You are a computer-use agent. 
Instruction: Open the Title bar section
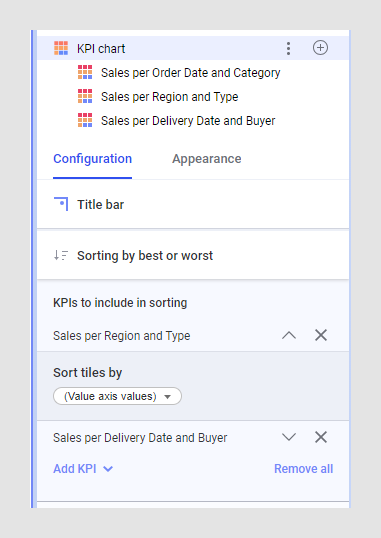click(193, 204)
